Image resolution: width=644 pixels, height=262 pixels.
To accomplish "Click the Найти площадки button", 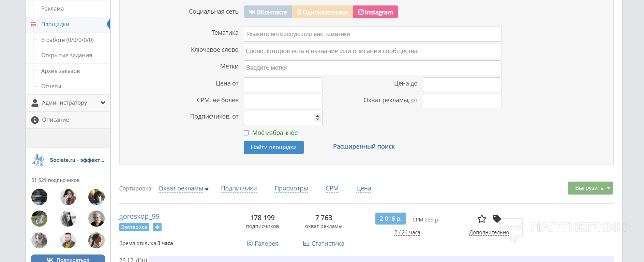I will 274,147.
